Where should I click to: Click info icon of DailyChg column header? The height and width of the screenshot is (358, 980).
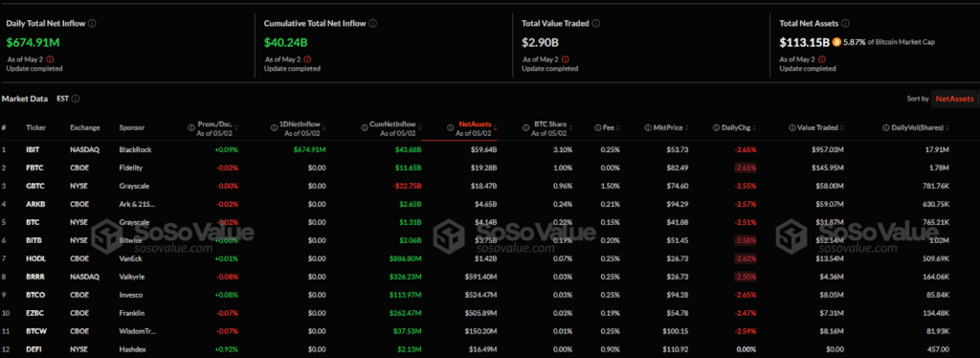pos(716,127)
